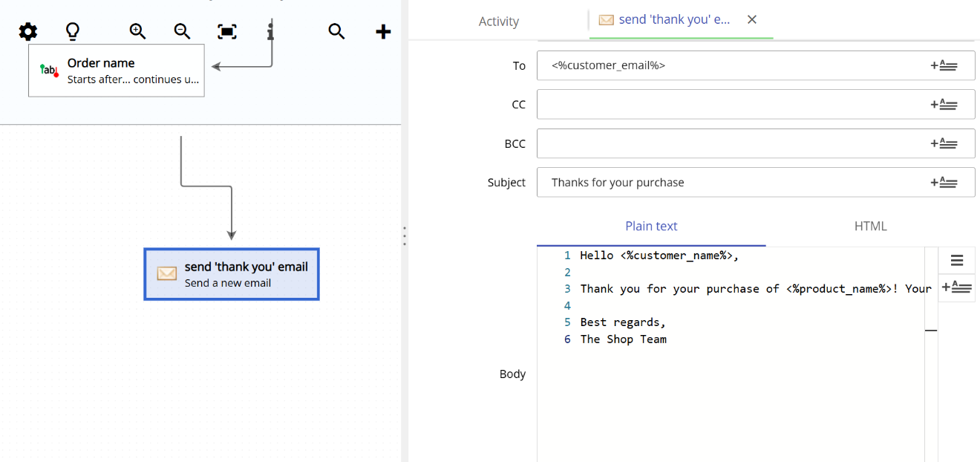
Task: Insert a variable into the BCC field
Action: click(x=944, y=143)
